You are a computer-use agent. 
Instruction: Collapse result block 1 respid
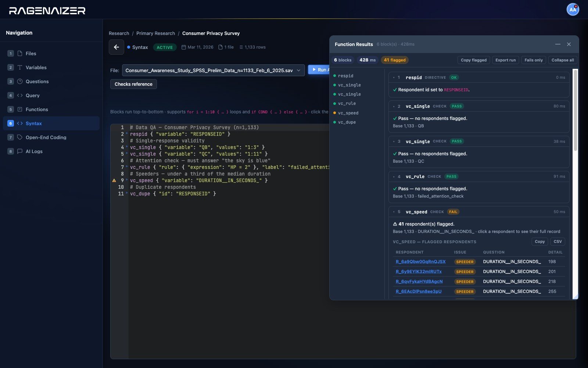(394, 78)
